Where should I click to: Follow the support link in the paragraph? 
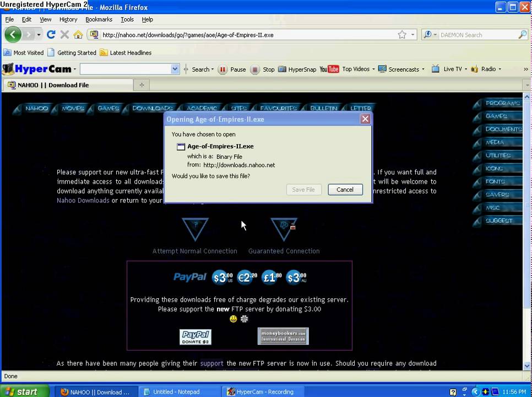coord(211,363)
